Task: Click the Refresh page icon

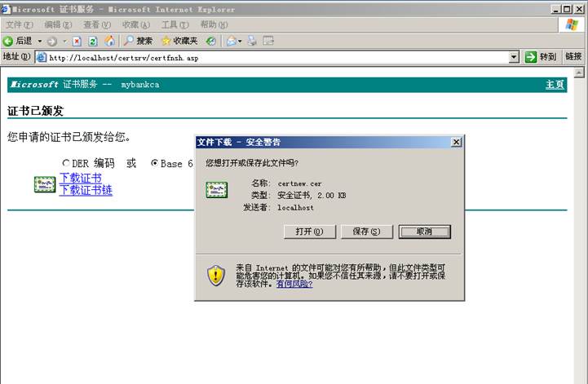Action: (x=93, y=41)
